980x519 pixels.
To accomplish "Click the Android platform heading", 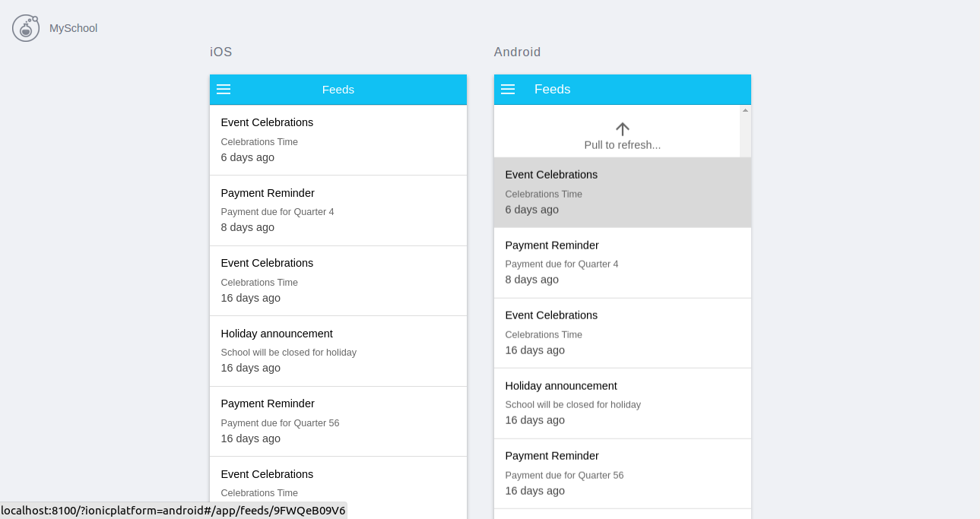I will 518,52.
